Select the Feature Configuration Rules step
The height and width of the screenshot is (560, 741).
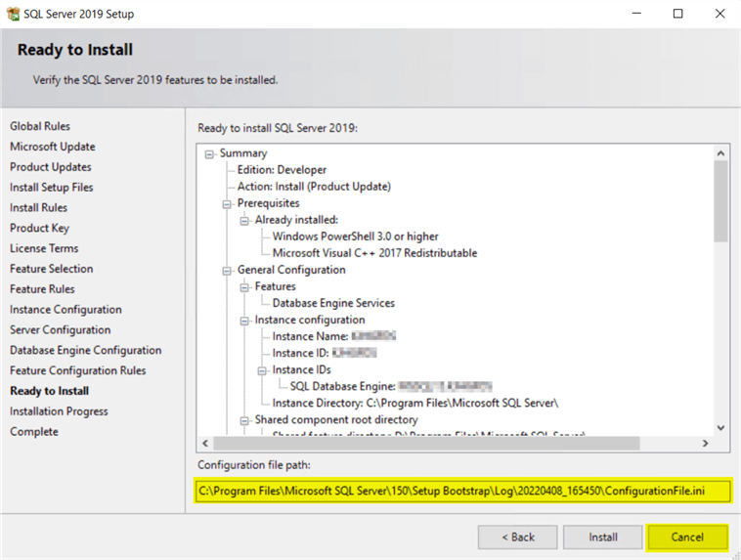(x=78, y=370)
